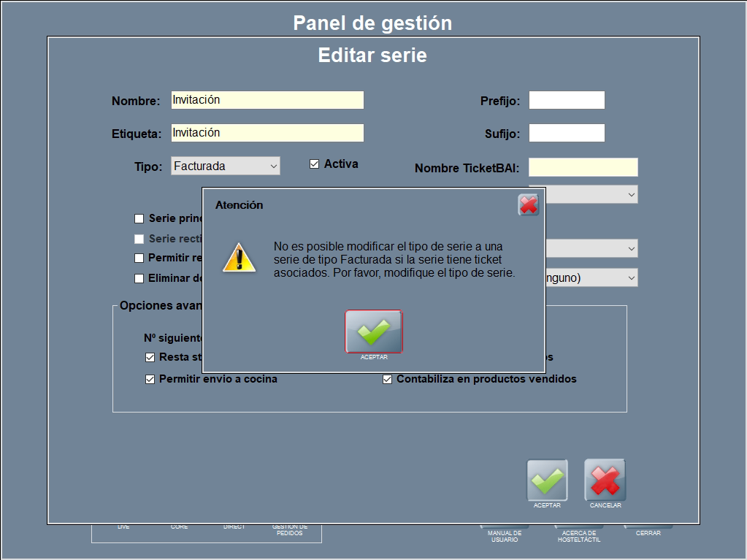Toggle the Permitir envío a cocina checkbox
747x560 pixels.
pos(150,380)
